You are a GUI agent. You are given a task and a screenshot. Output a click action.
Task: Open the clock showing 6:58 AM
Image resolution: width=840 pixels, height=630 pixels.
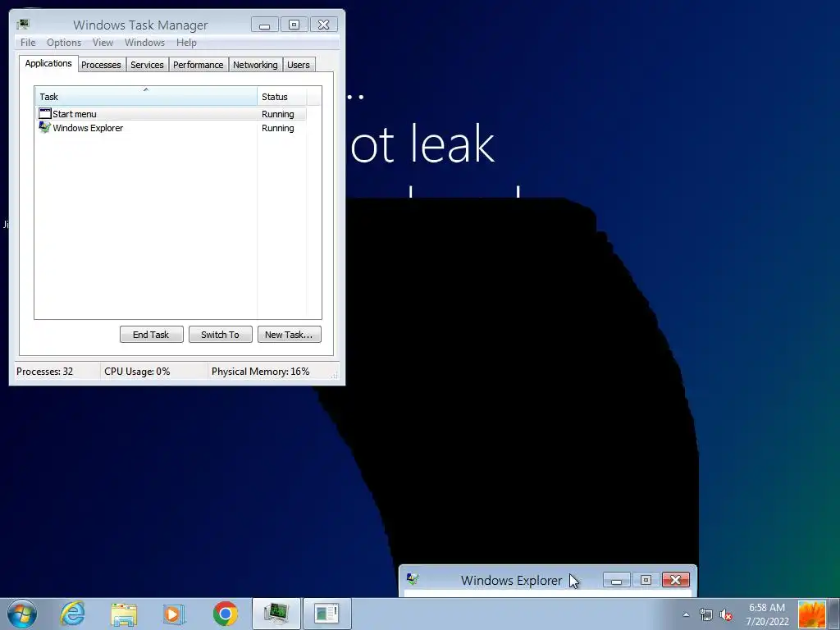767,614
